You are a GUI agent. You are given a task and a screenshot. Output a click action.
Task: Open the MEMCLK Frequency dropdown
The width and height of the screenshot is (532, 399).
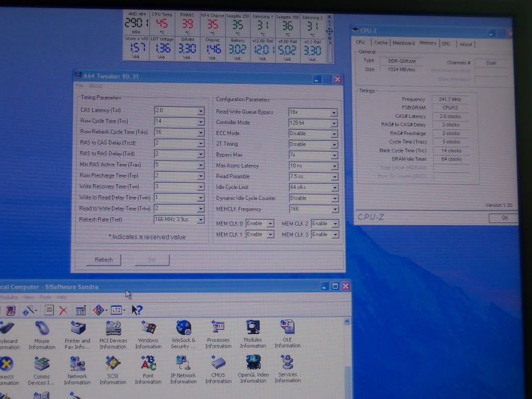[x=335, y=209]
